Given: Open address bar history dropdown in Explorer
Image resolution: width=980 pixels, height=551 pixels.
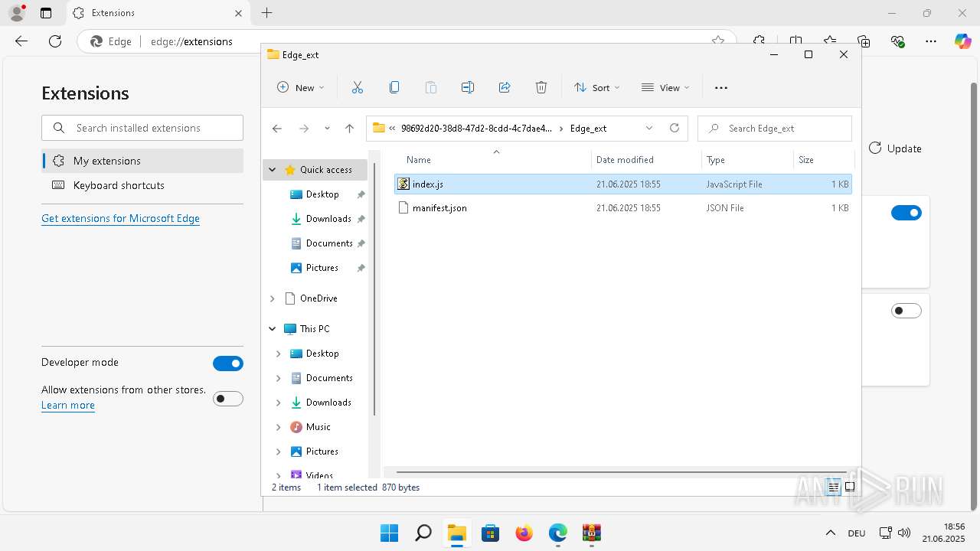Looking at the screenshot, I should (x=649, y=128).
